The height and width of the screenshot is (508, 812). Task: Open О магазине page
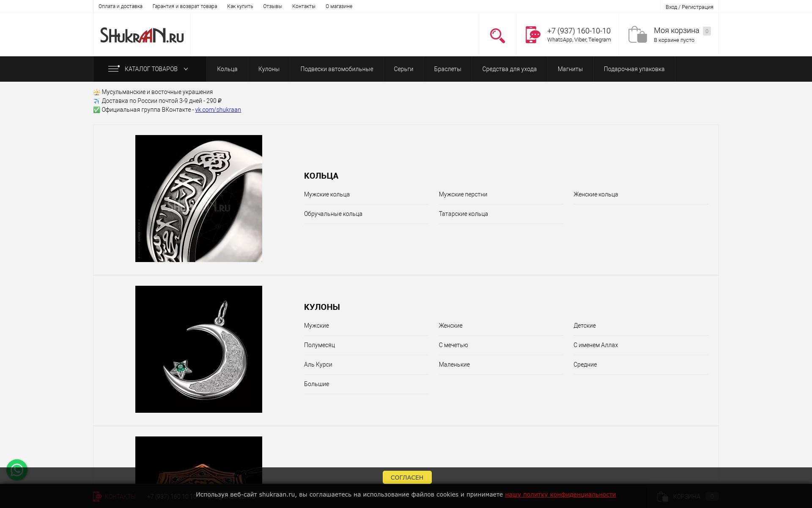pos(339,6)
